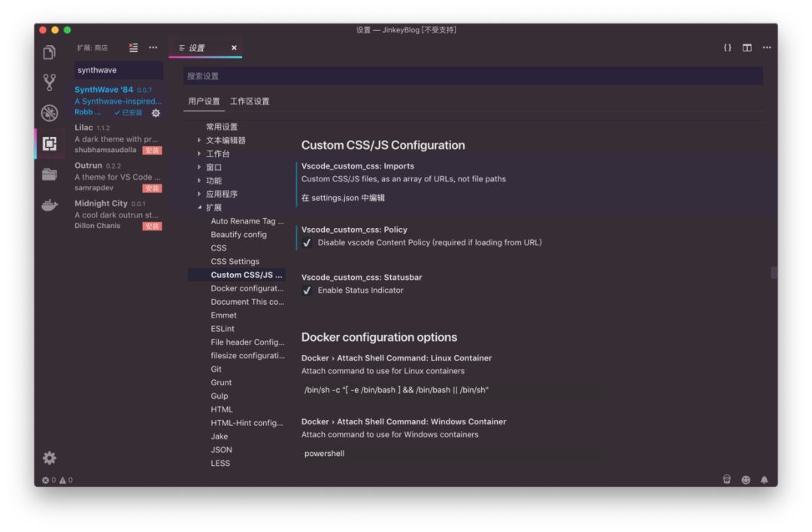
Task: Select File header Config in tree
Action: coord(247,342)
